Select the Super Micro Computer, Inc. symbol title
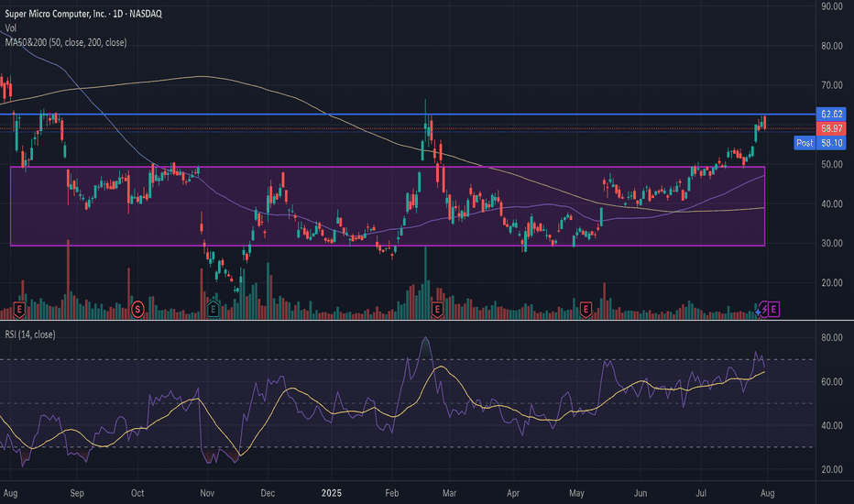Image resolution: width=854 pixels, height=504 pixels. click(83, 14)
